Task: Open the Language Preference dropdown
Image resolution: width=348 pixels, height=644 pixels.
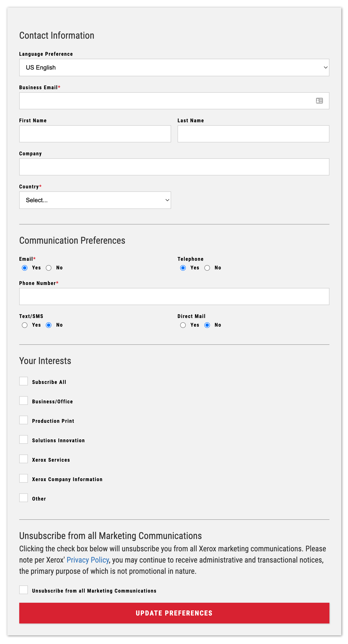Action: [x=174, y=67]
